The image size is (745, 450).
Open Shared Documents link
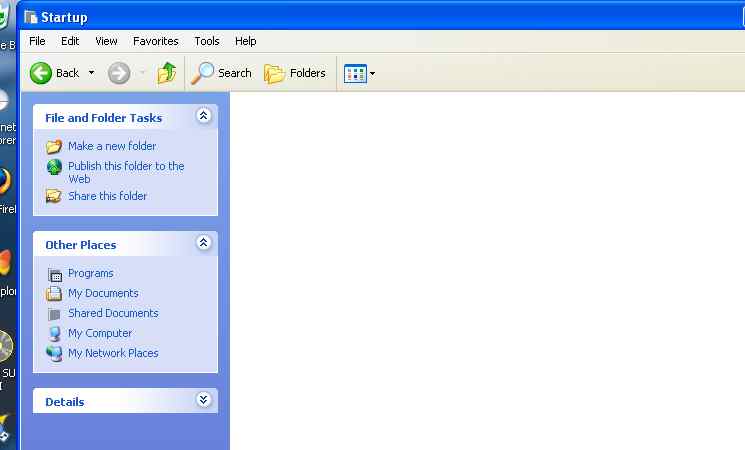[x=113, y=313]
